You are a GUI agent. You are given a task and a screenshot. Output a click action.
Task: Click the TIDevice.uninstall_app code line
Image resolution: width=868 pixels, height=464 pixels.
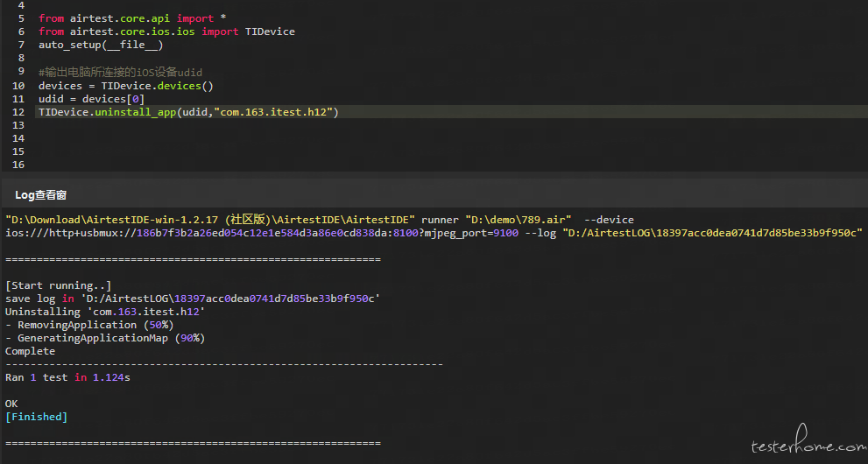coord(188,112)
